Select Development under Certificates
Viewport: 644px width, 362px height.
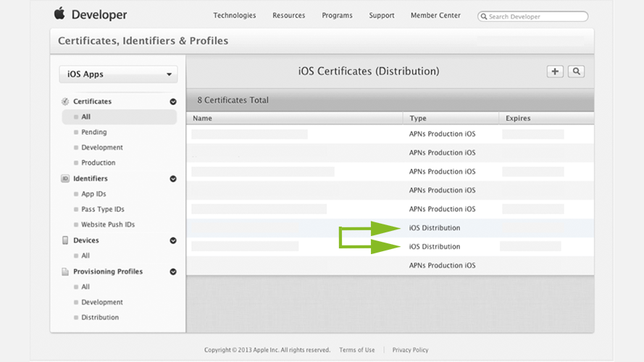102,148
